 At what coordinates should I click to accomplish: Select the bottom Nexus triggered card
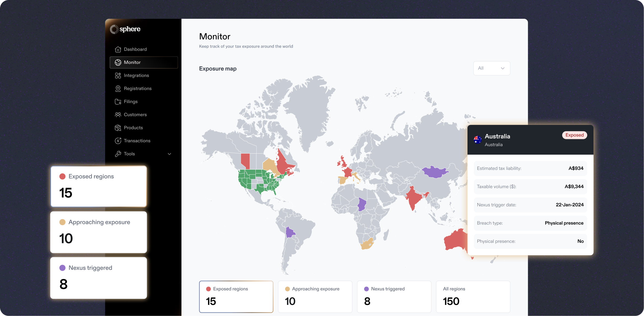click(x=394, y=296)
